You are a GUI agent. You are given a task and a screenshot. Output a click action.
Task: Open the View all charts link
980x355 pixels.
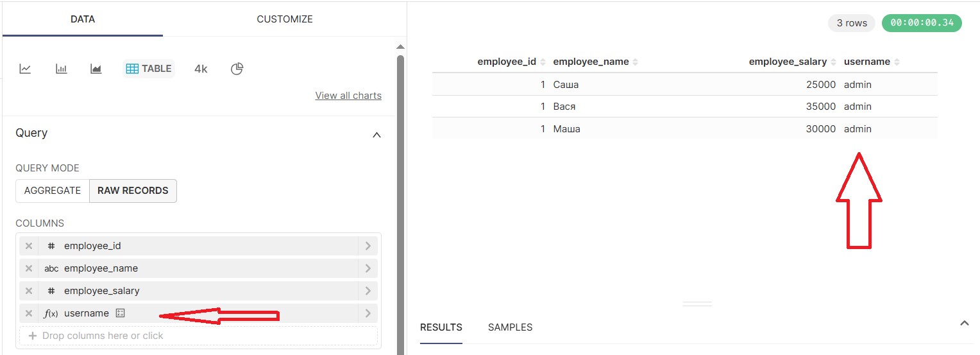[348, 96]
